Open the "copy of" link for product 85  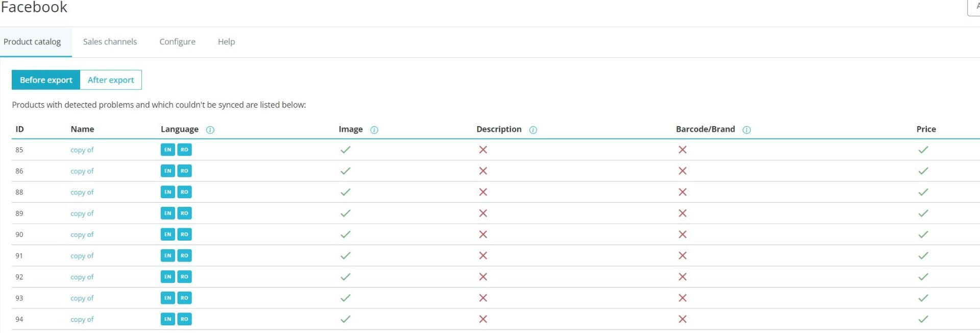(x=82, y=150)
